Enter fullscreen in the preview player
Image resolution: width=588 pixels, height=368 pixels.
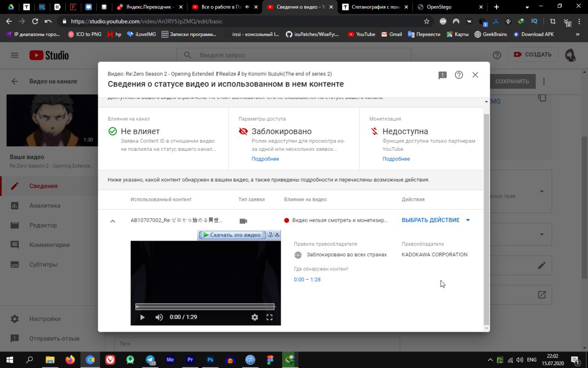click(x=270, y=317)
